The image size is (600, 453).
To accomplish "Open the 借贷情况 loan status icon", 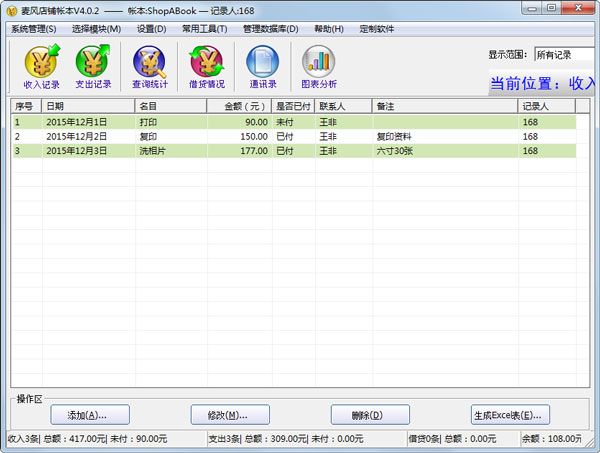I will click(207, 67).
